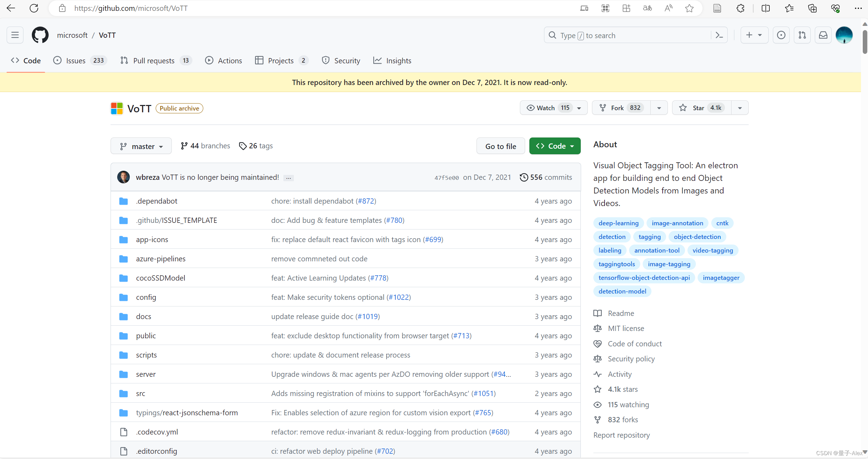This screenshot has height=459, width=868.
Task: Click the GitHub home logo
Action: pos(40,35)
